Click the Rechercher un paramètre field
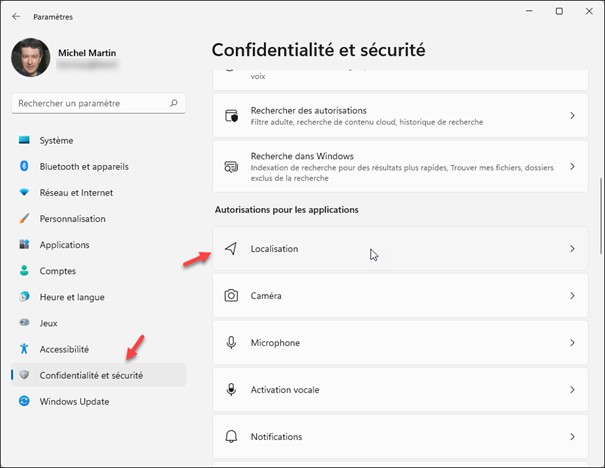The image size is (605, 468). [88, 103]
